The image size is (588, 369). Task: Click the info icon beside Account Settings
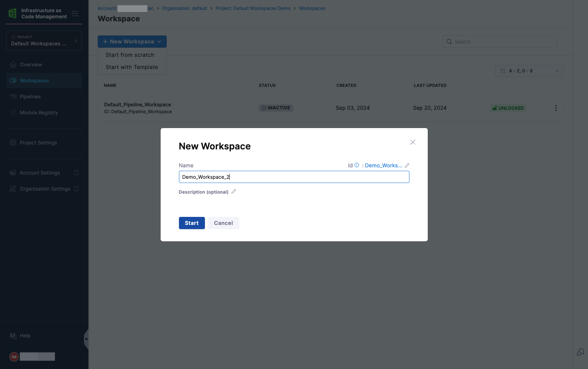[76, 173]
